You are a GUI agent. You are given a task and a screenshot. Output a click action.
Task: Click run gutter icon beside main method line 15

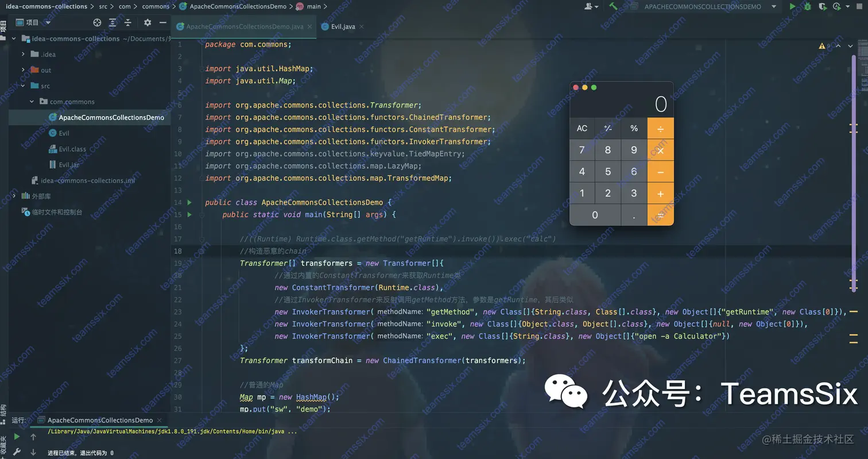click(189, 214)
